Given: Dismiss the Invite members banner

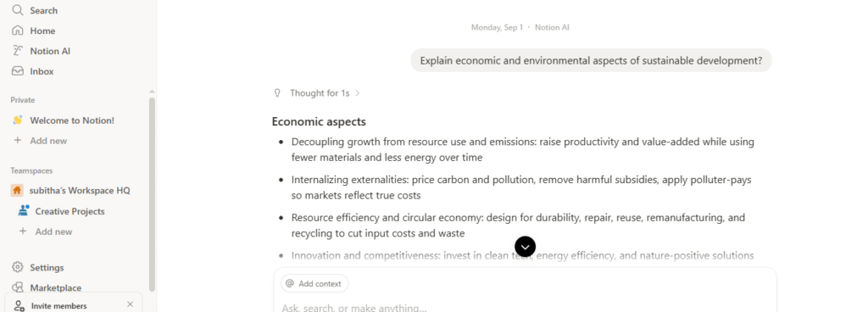Looking at the screenshot, I should pos(130,304).
